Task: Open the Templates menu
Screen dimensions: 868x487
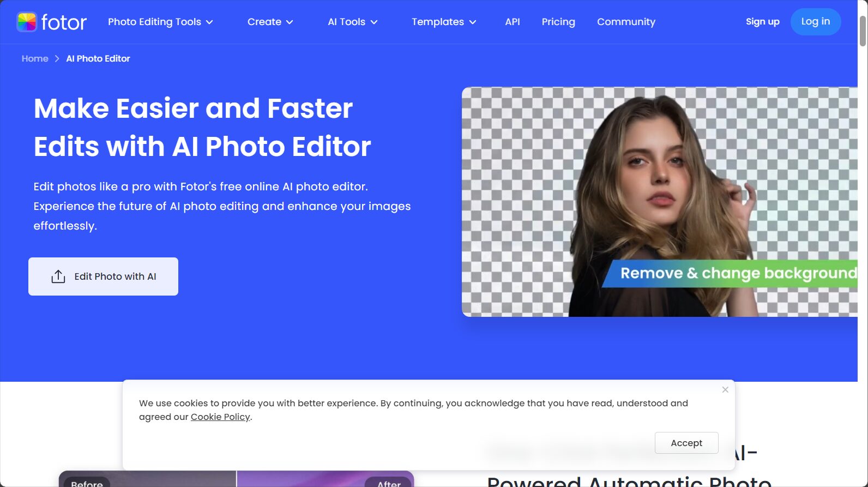Action: click(438, 22)
